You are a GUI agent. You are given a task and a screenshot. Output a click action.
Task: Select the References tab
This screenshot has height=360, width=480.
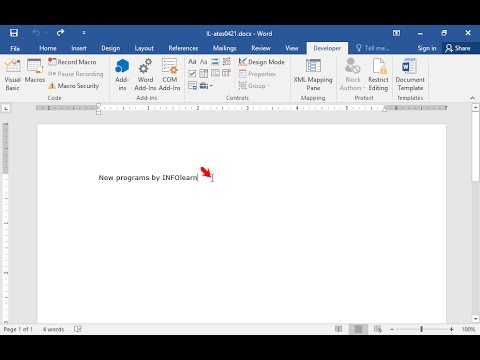point(183,48)
